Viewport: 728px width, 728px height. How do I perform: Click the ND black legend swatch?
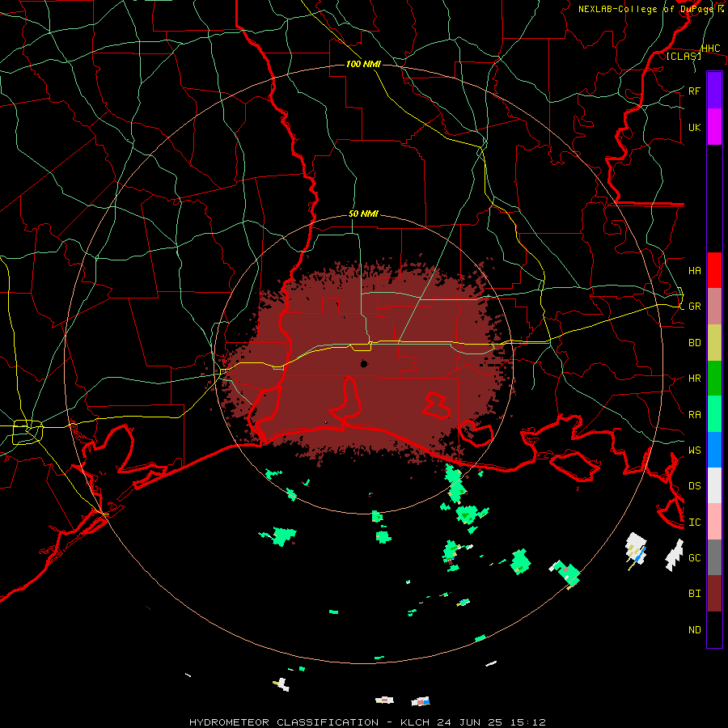[714, 629]
